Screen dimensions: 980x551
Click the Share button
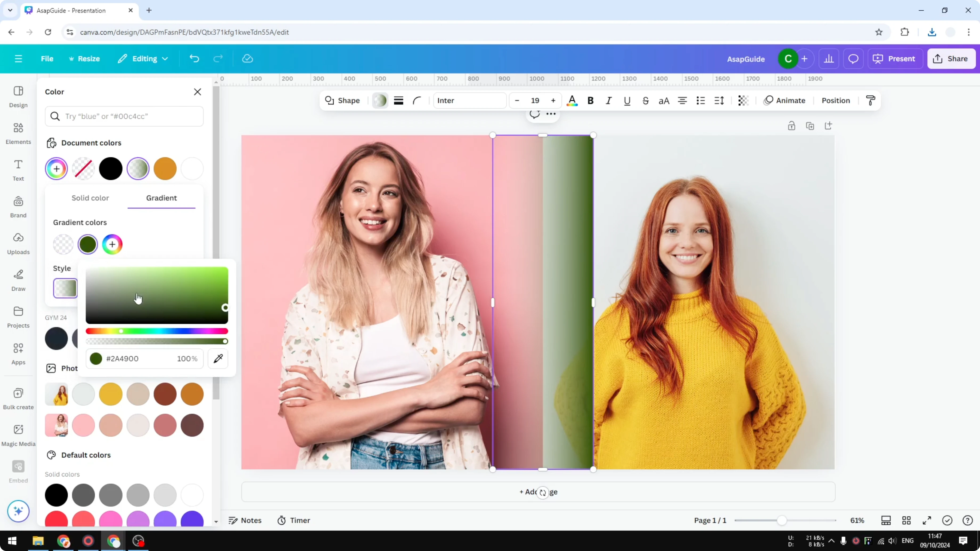tap(951, 59)
